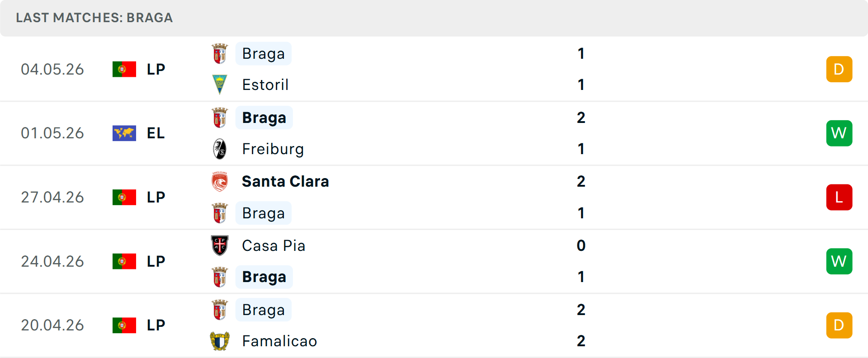868x358 pixels.
Task: Click Portugal flag beside 20.04.26 match
Action: tap(124, 325)
